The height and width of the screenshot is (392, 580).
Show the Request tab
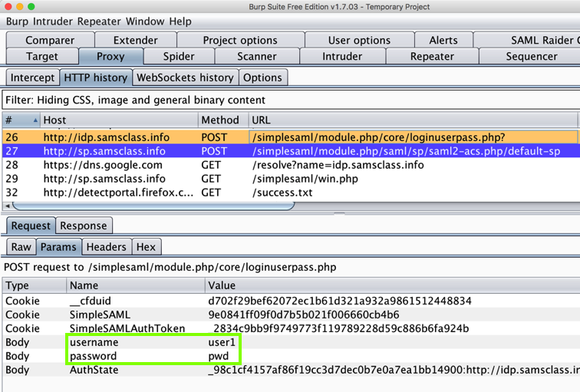click(31, 226)
